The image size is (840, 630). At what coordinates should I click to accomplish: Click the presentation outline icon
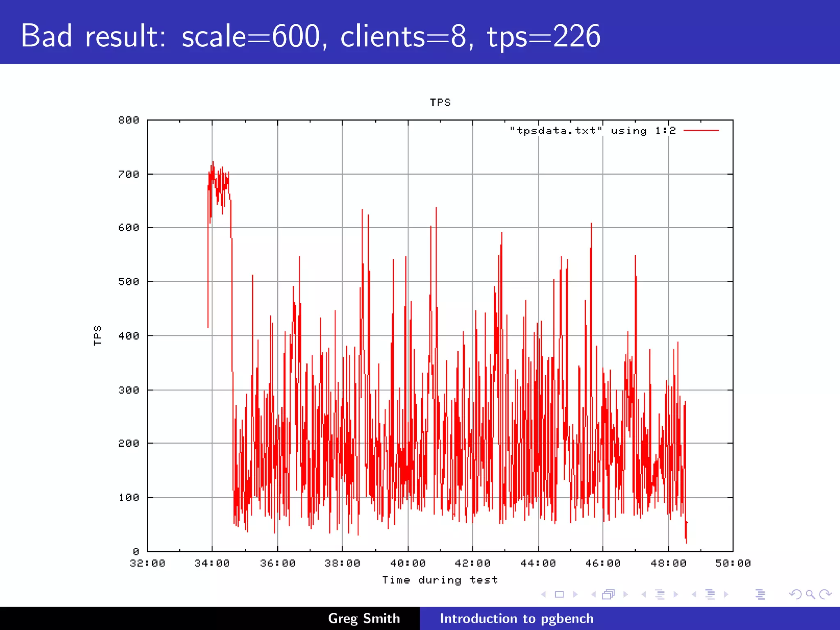(760, 594)
